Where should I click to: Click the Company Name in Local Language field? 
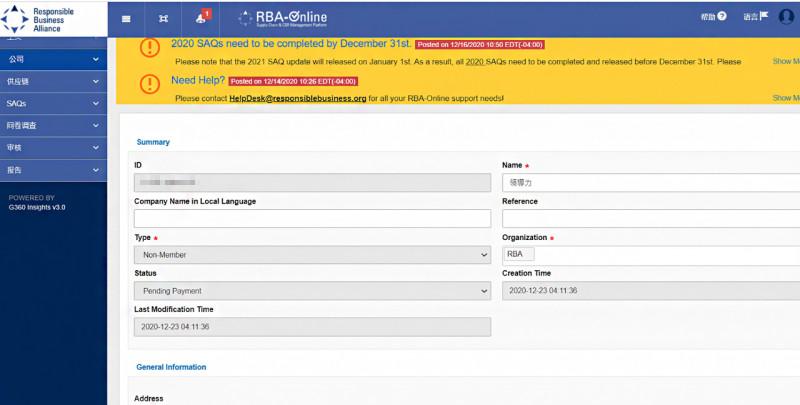coord(312,218)
